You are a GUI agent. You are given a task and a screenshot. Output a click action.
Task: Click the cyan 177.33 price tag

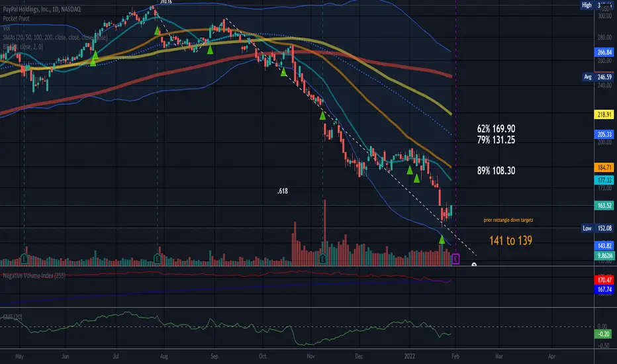604,180
